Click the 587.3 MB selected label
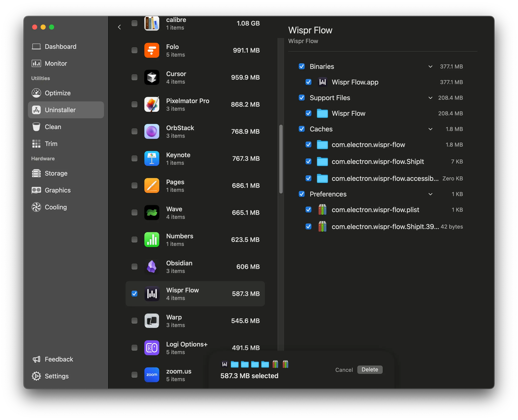This screenshot has width=518, height=420. (249, 376)
